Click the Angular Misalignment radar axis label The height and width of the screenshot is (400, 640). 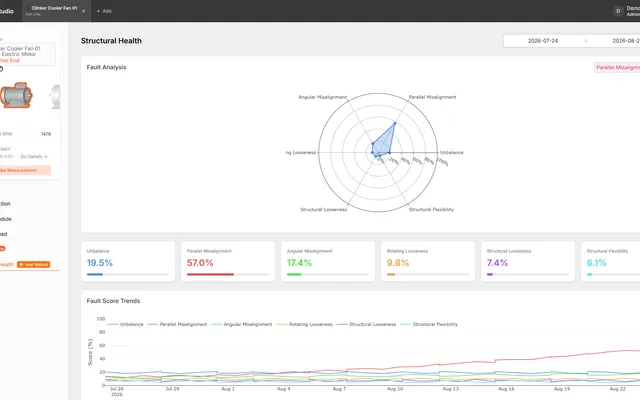pos(322,97)
